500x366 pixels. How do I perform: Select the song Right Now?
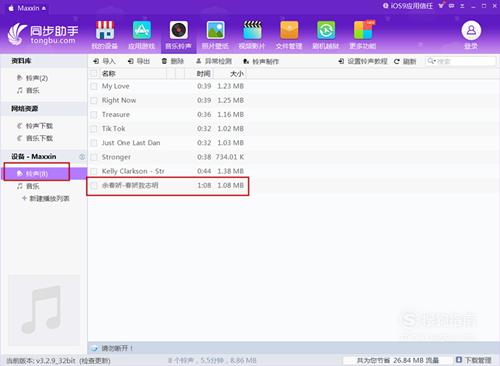pos(119,100)
